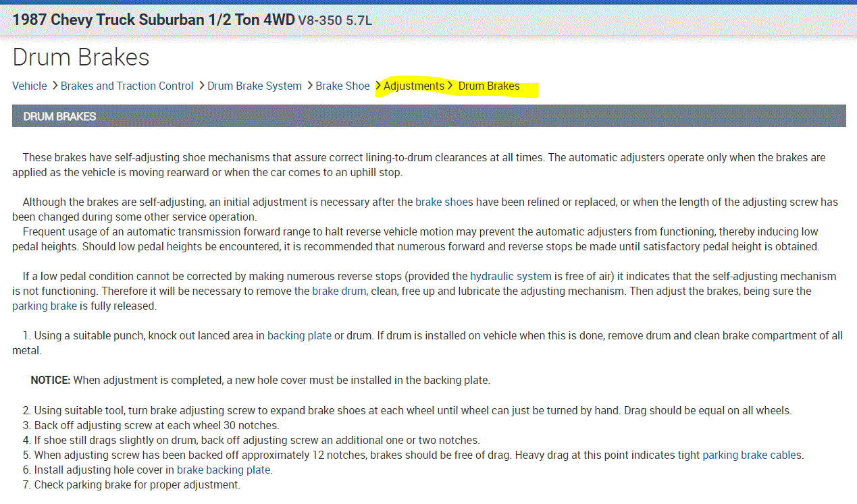Image resolution: width=857 pixels, height=504 pixels.
Task: Click the 1987 Chevy Truck Suburban vehicle title
Action: tap(154, 20)
